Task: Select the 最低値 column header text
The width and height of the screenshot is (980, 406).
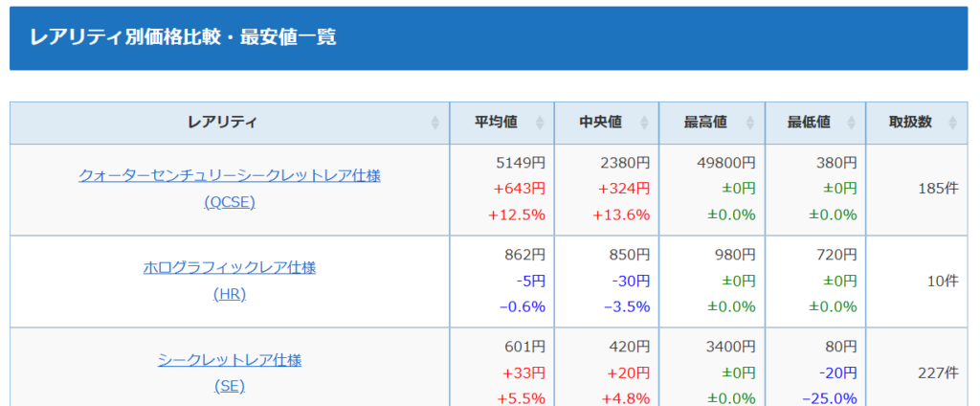Action: [x=809, y=123]
